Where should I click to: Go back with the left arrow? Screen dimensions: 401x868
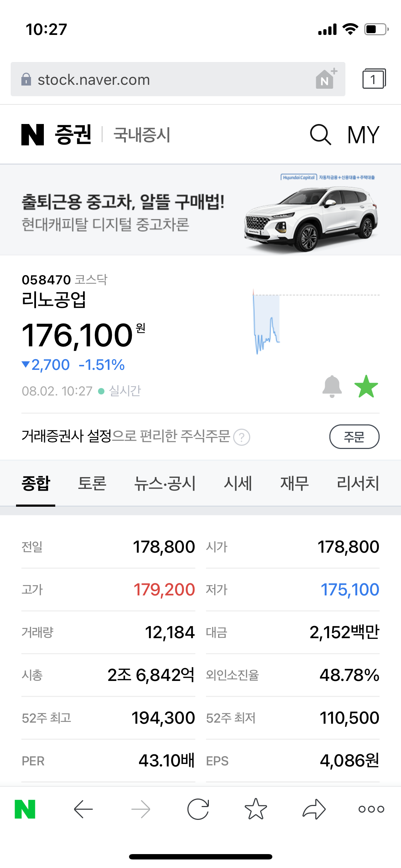click(83, 809)
